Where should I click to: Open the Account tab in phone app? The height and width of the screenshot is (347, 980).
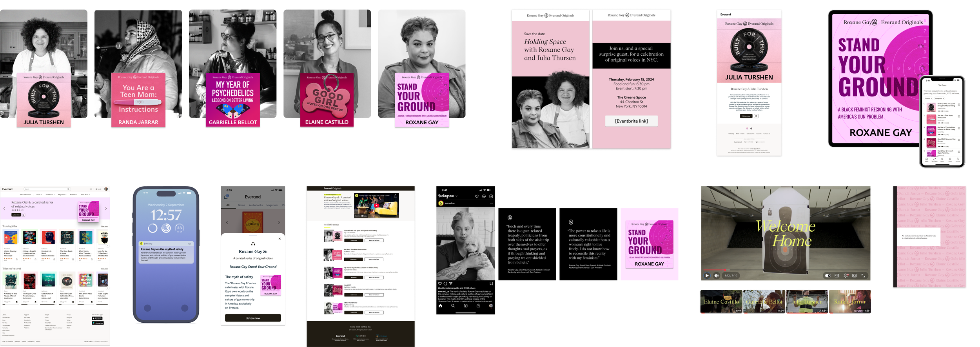point(958,160)
